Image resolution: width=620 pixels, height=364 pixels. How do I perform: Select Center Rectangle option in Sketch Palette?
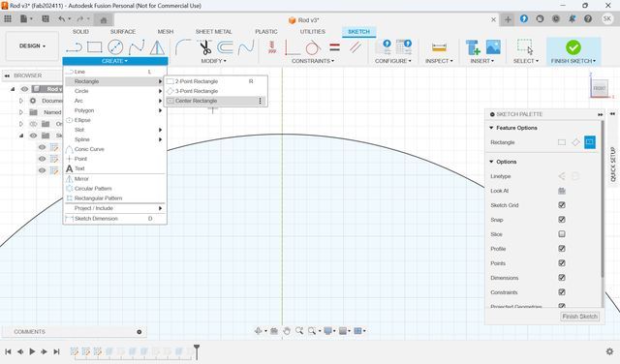click(x=590, y=142)
